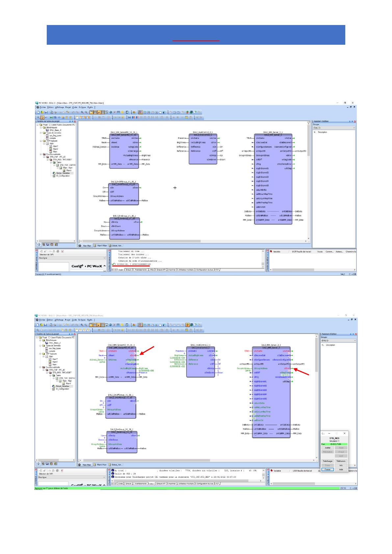Click the zoom-in magnifier in the upper toolbar
The image size is (392, 554).
[82, 113]
